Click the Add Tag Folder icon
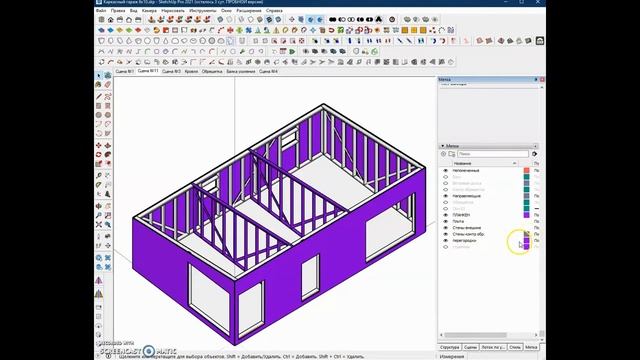640x360 pixels. click(451, 154)
